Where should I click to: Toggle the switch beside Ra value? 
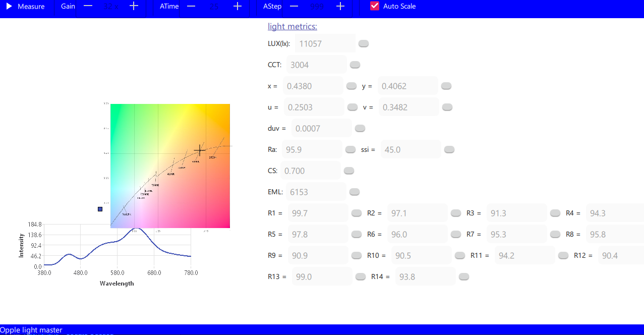coord(350,150)
